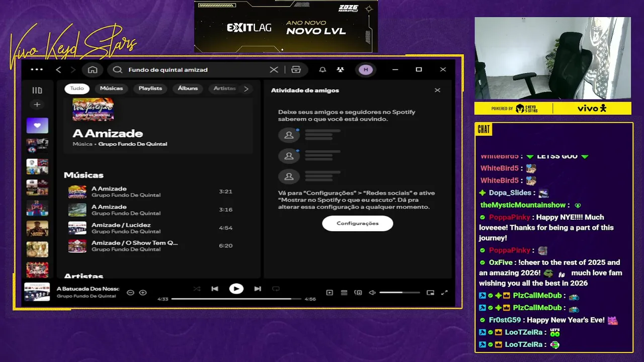The width and height of the screenshot is (644, 362).
Task: Go back with the left arrow
Action: (x=58, y=70)
